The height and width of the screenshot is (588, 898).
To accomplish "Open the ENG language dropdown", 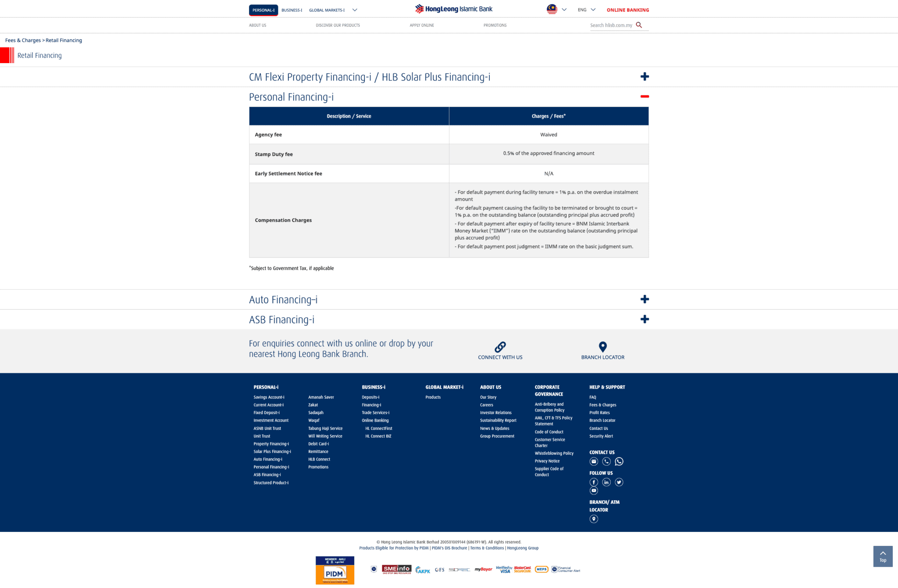I will tap(587, 10).
